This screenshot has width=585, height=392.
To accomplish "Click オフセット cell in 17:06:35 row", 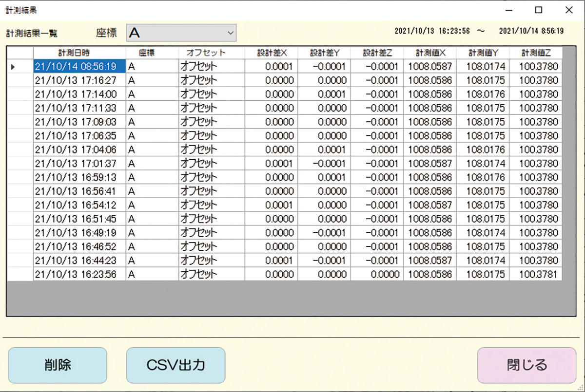I will [x=212, y=135].
